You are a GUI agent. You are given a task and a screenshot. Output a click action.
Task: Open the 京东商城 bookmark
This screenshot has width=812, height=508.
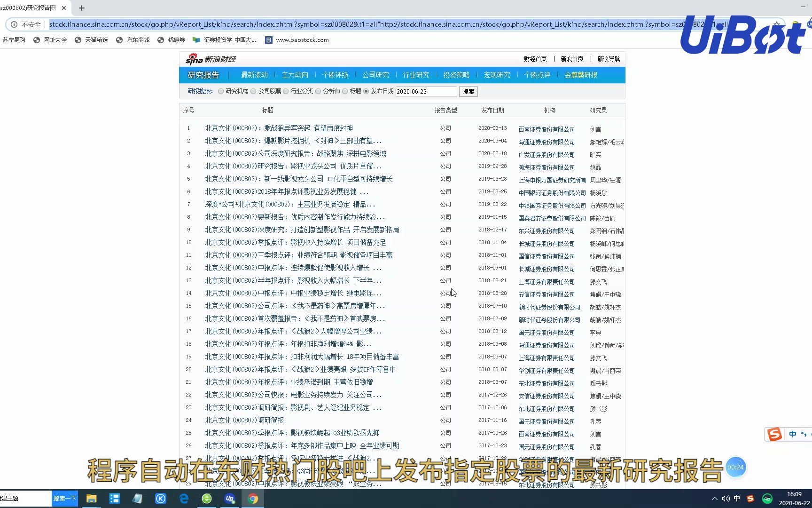pyautogui.click(x=133, y=40)
